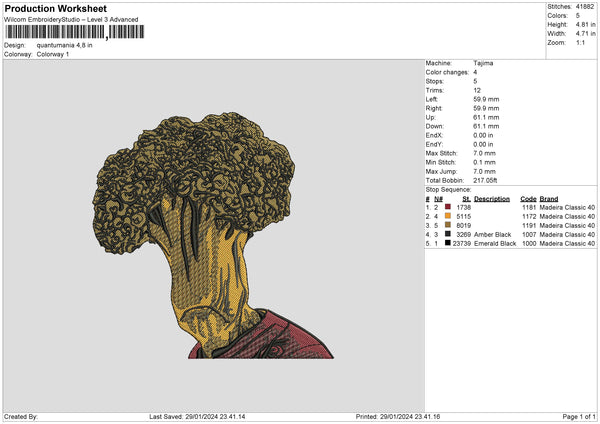Viewport: 600px width, 424px height.
Task: Click the 'Amber Black' description text
Action: pos(492,235)
